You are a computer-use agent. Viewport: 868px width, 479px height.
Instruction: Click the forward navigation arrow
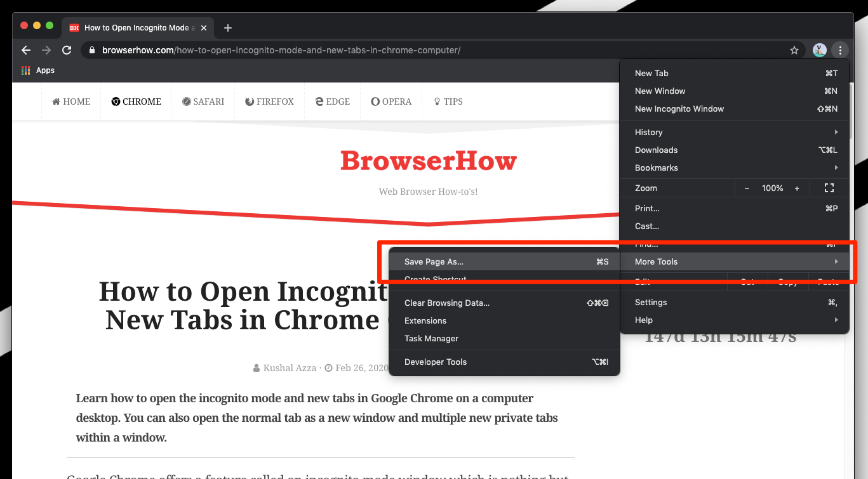pos(46,50)
